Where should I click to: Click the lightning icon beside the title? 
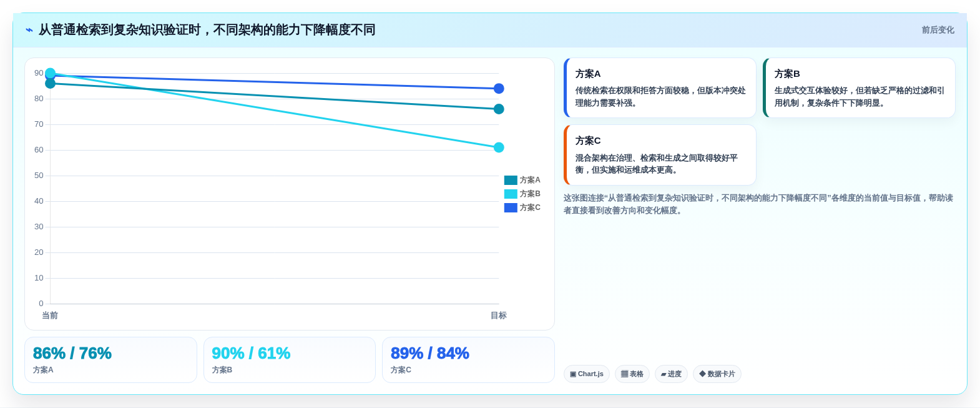coord(29,30)
